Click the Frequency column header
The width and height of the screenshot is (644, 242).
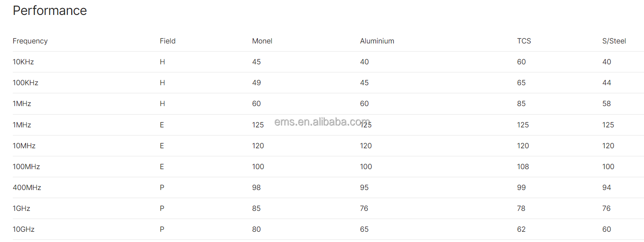pos(30,41)
